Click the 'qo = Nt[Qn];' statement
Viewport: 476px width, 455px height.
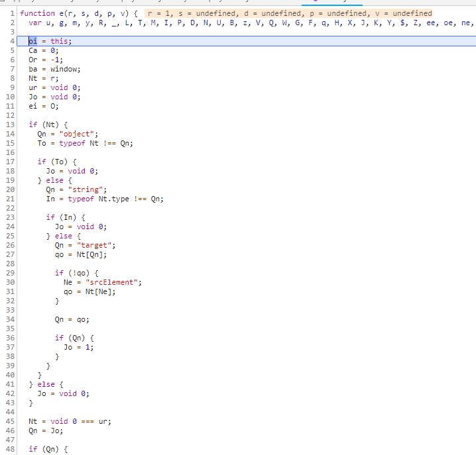pos(81,254)
